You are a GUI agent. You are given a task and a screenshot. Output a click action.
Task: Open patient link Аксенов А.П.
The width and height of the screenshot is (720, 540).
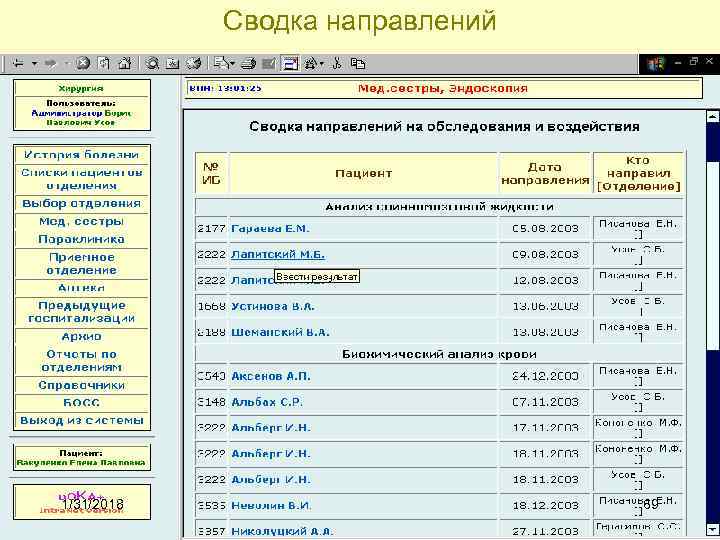point(271,376)
